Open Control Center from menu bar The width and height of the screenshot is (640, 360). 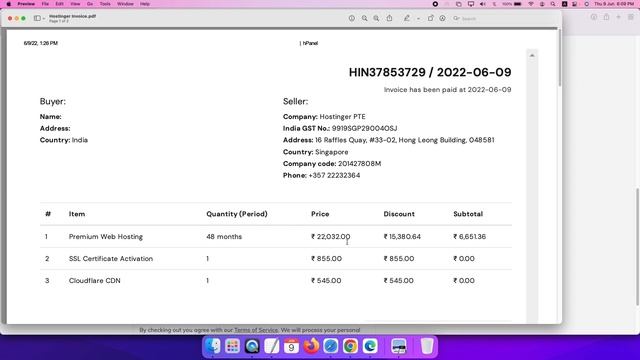(575, 4)
